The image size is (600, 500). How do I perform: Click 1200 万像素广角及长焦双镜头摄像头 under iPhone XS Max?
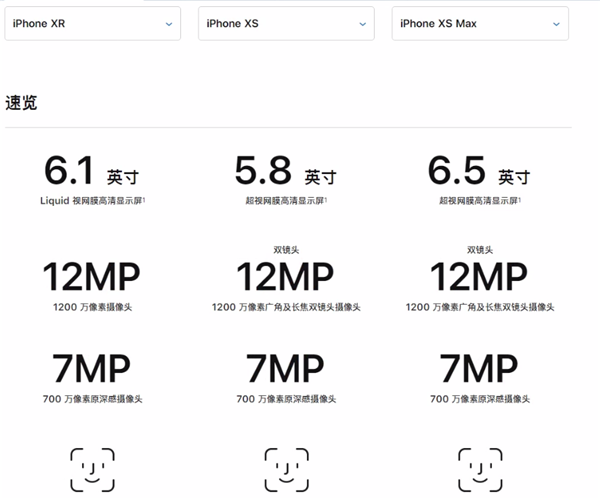click(x=480, y=307)
